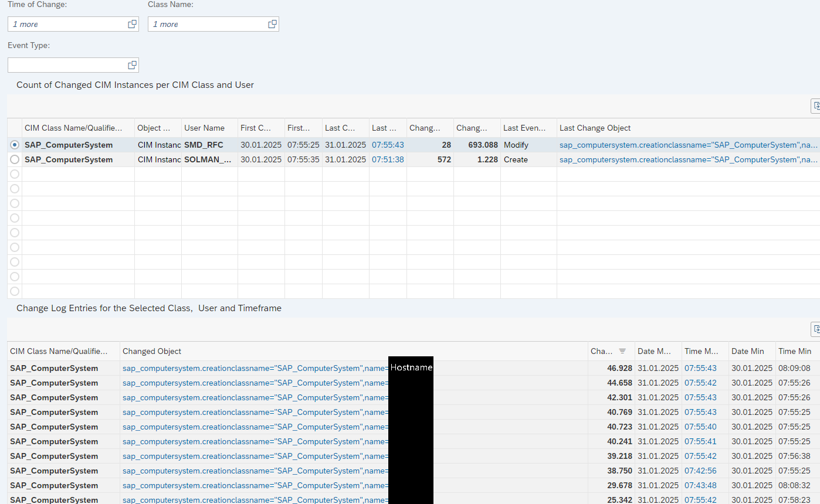Click Time Max link in the 44.658 row
The height and width of the screenshot is (504, 820).
coord(700,383)
